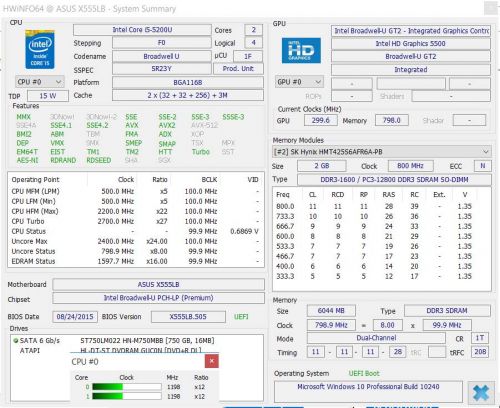Screen dimensions: 500x408
Task: Click the green UEFI label near BIOS version
Action: point(241,317)
